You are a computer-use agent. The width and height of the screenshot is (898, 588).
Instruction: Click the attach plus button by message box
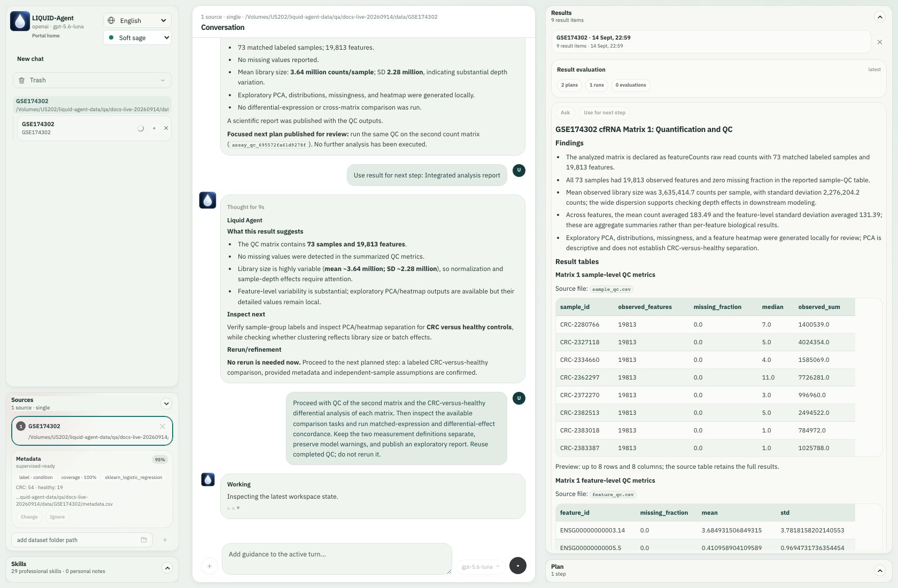[x=210, y=566]
